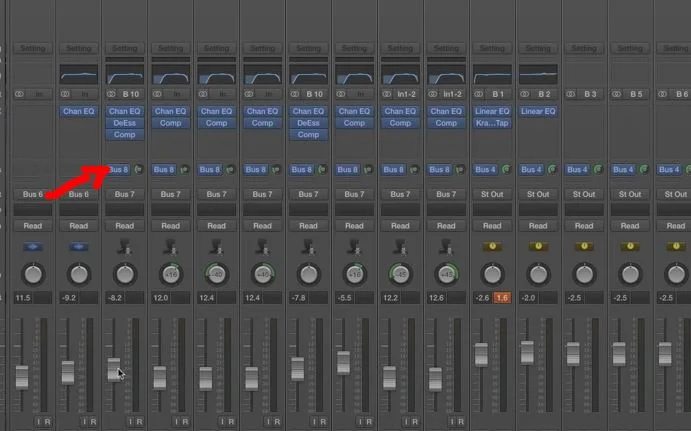Open the Bus 7 output slot on 12.0 strip
The image size is (691, 431).
171,194
